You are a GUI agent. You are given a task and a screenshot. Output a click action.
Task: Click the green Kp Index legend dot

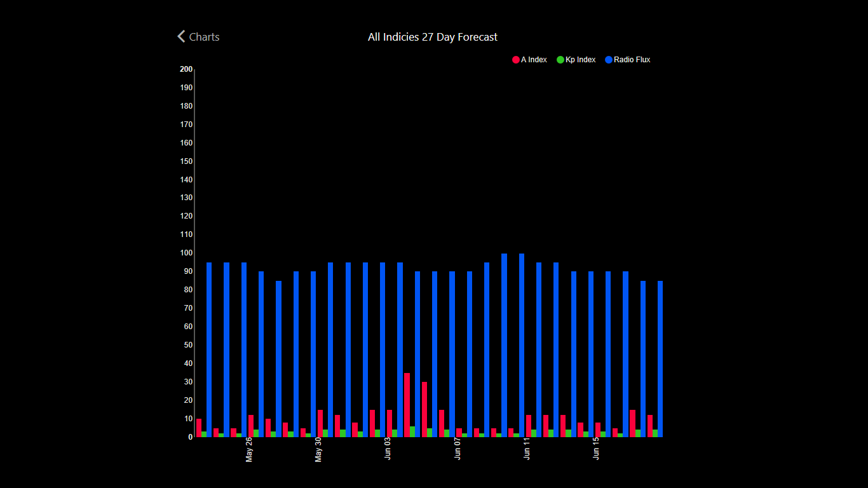tap(560, 60)
